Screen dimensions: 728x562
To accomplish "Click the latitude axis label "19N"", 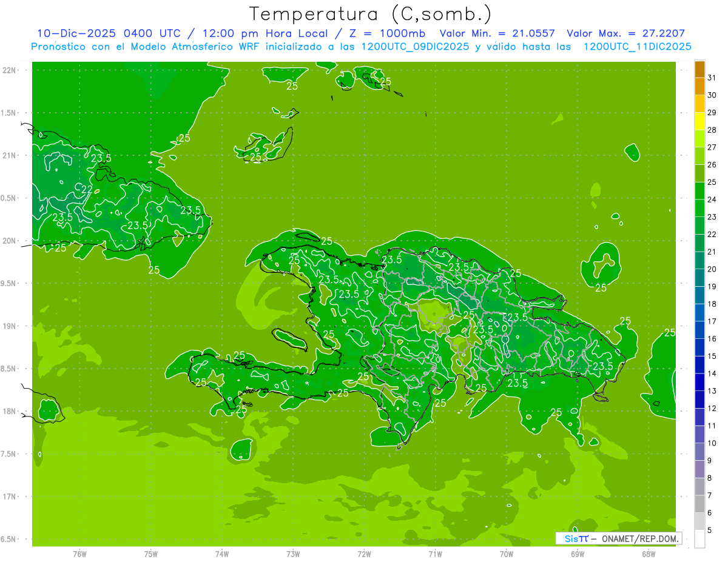I will [x=9, y=326].
